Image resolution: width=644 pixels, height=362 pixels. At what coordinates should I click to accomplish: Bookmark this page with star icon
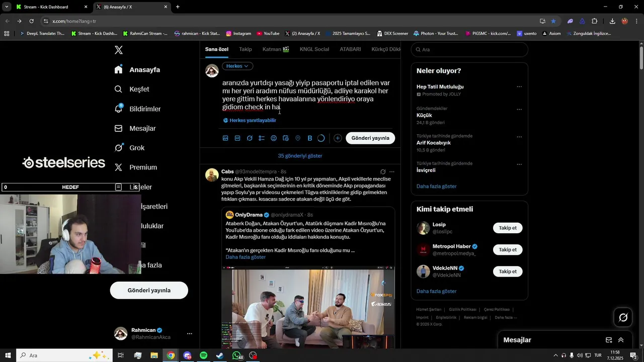pos(553,21)
